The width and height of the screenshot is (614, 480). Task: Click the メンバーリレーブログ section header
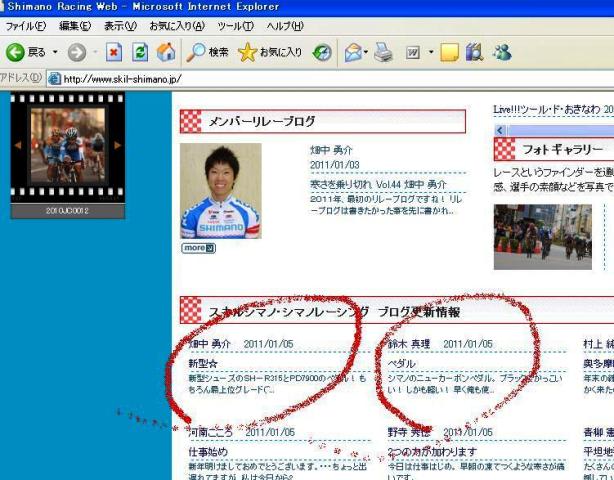click(x=323, y=121)
